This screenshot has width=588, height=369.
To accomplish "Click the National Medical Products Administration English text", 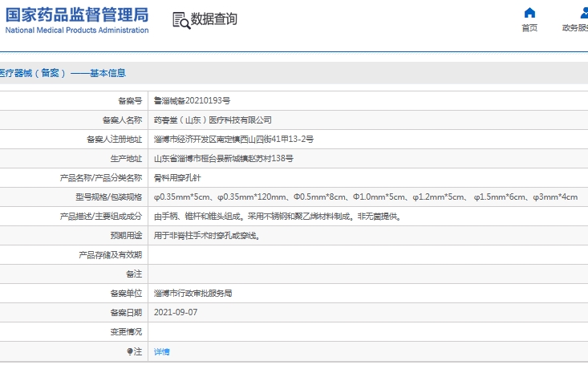I will [77, 30].
